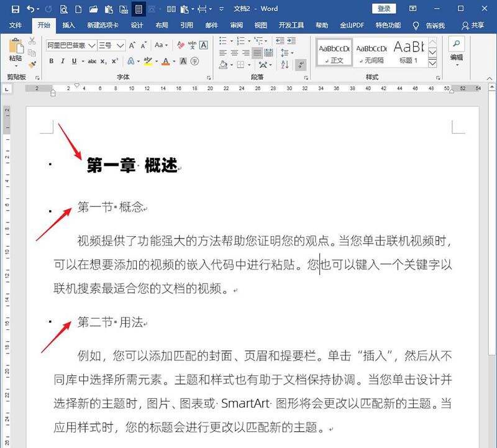Screen dimensions: 497x448
Task: Switch to the 插入 tab
Action: pos(68,25)
